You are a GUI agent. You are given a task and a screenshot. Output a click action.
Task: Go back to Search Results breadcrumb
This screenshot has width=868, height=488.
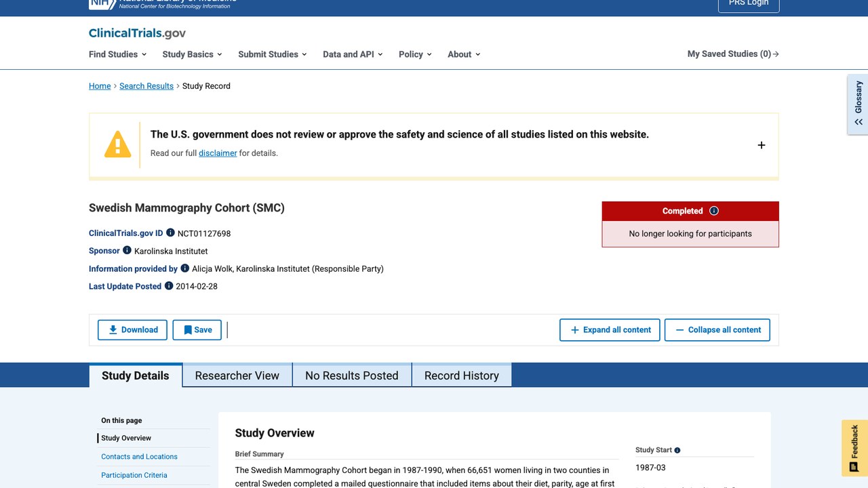pos(146,86)
